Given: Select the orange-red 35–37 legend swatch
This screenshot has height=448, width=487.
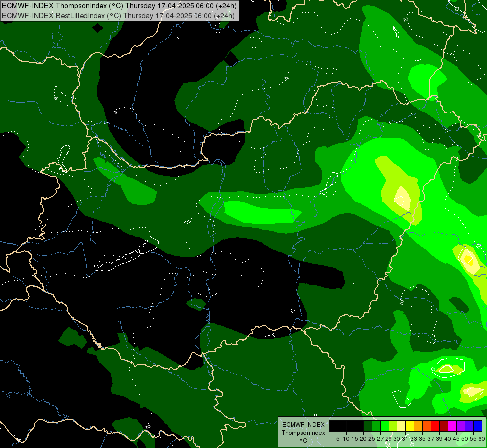Looking at the screenshot, I should click(x=427, y=426).
